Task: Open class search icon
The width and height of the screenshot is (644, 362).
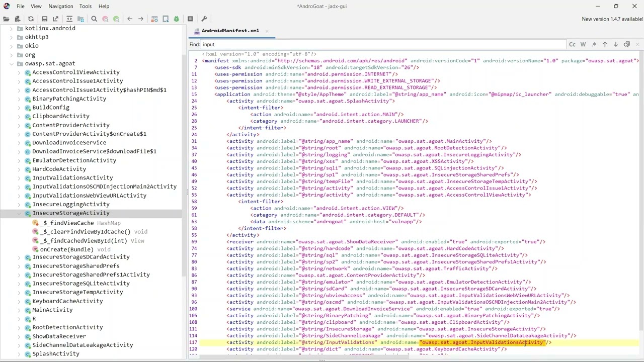Action: tap(105, 19)
